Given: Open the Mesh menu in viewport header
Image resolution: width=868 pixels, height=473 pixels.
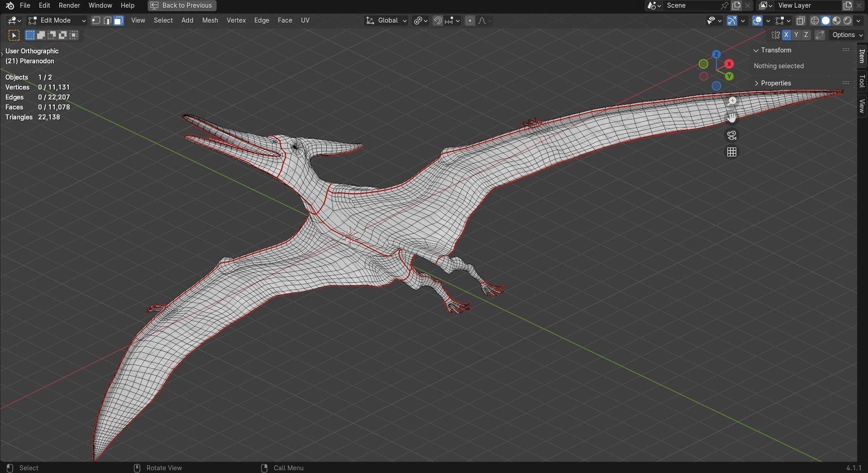Looking at the screenshot, I should [x=210, y=20].
